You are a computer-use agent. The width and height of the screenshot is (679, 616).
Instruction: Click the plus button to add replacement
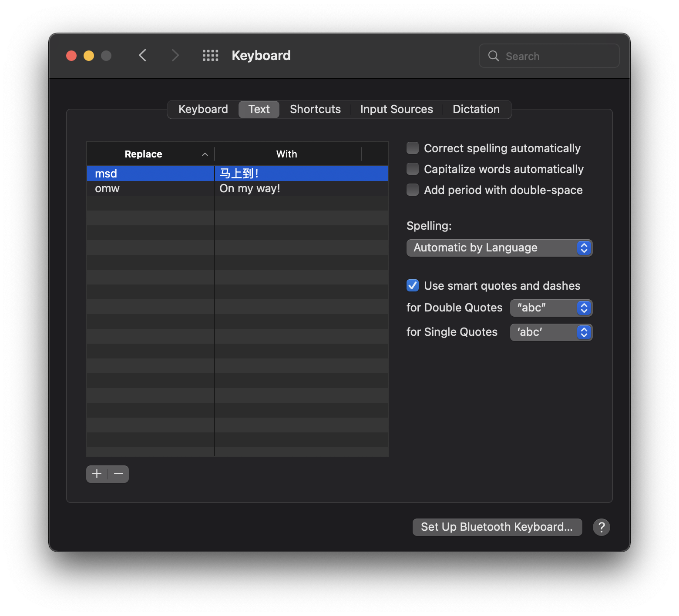pos(97,474)
